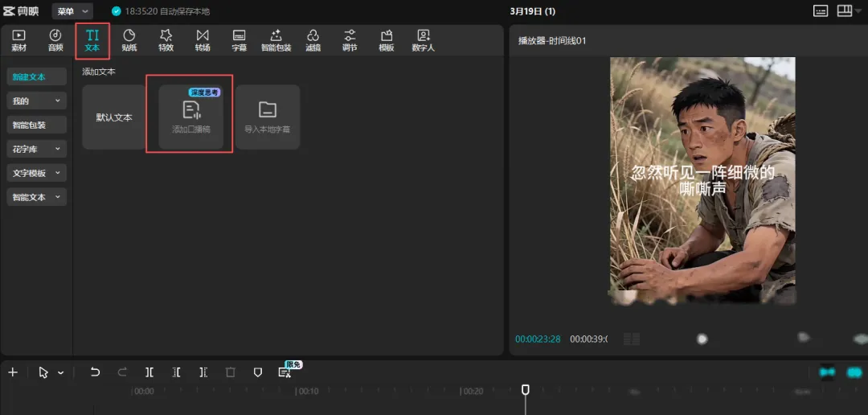Expand the 智能文本 sidebar section
868x415 pixels.
36,197
